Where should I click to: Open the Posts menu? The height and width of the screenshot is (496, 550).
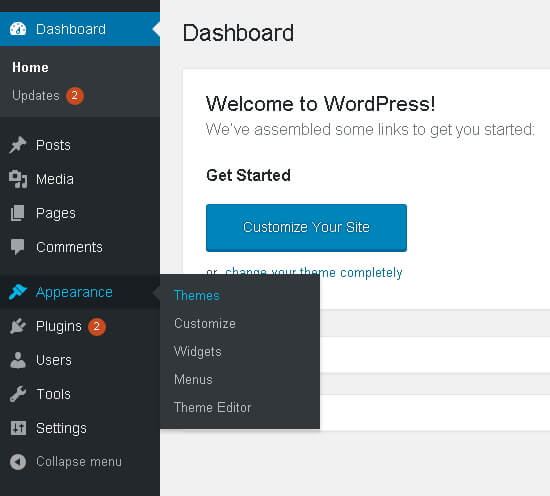click(x=53, y=145)
